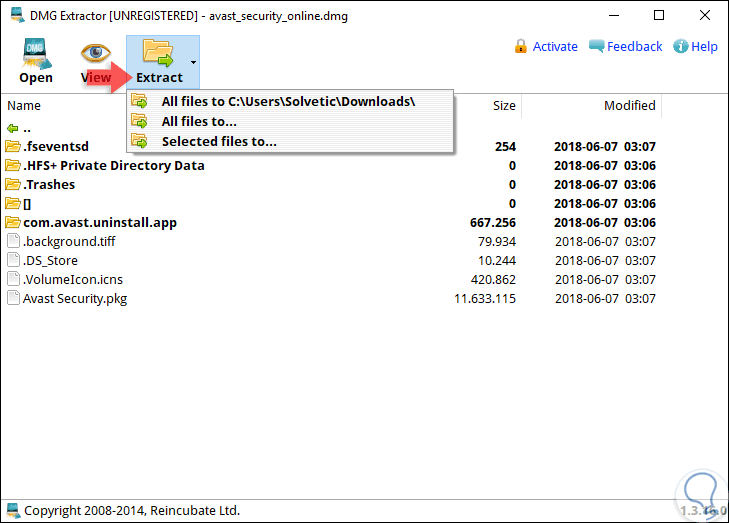Open the Feedback link

pyautogui.click(x=635, y=46)
